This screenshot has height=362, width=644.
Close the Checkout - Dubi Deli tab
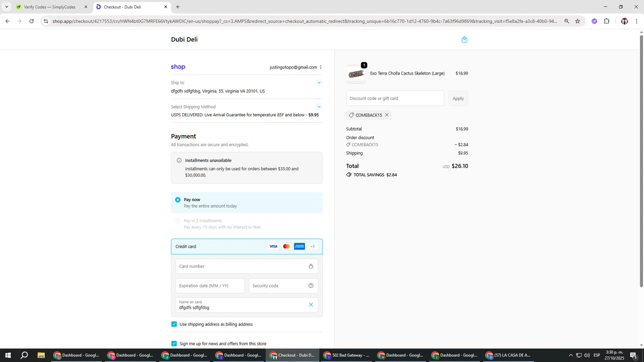click(166, 7)
